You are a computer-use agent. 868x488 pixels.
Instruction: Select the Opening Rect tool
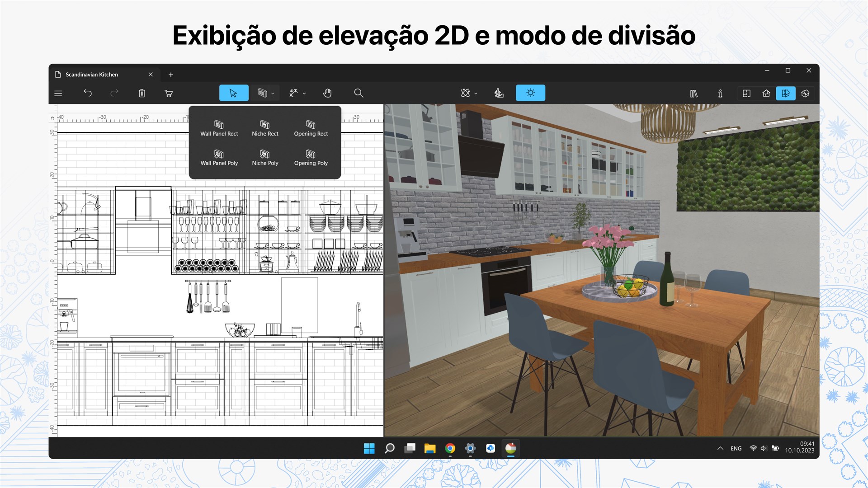[309, 127]
